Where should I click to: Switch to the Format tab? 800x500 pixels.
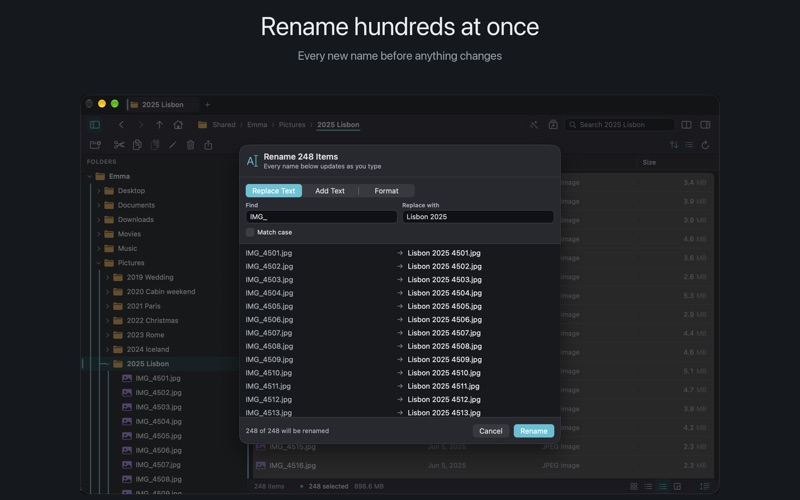click(x=386, y=191)
